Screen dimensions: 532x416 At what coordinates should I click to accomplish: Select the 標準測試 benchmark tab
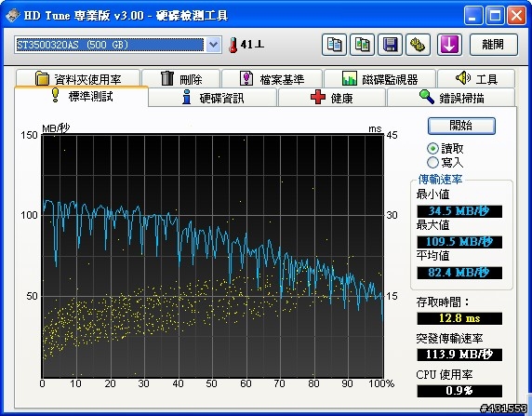click(x=82, y=96)
